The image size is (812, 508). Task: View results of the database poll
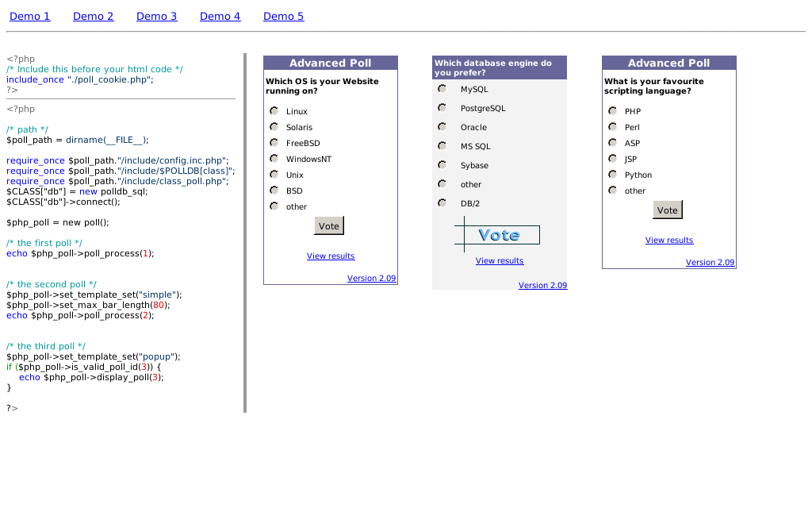[x=499, y=260]
